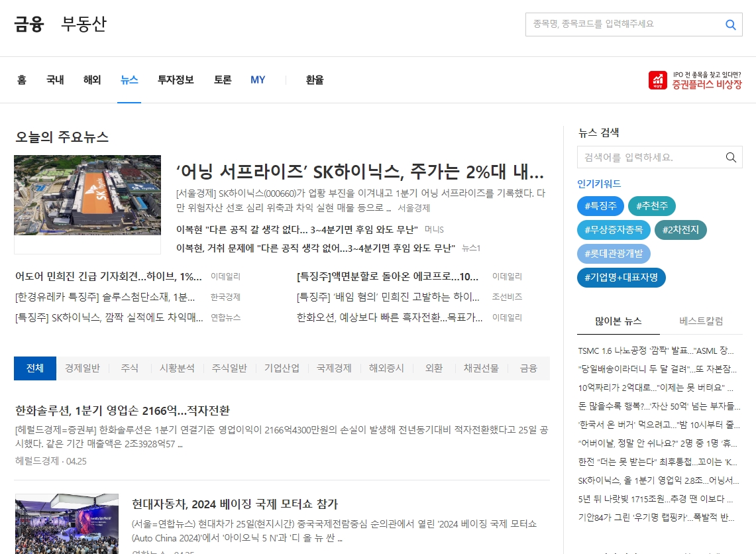Viewport: 756px width, 554px height.
Task: Open the MY menu item
Action: 258,80
